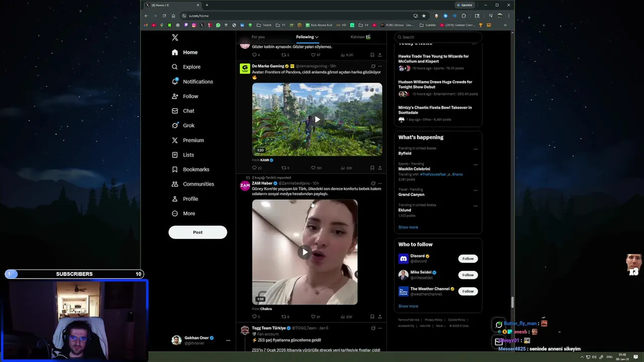Like the De Marke Gaming post
The image size is (644, 362).
pyautogui.click(x=313, y=168)
